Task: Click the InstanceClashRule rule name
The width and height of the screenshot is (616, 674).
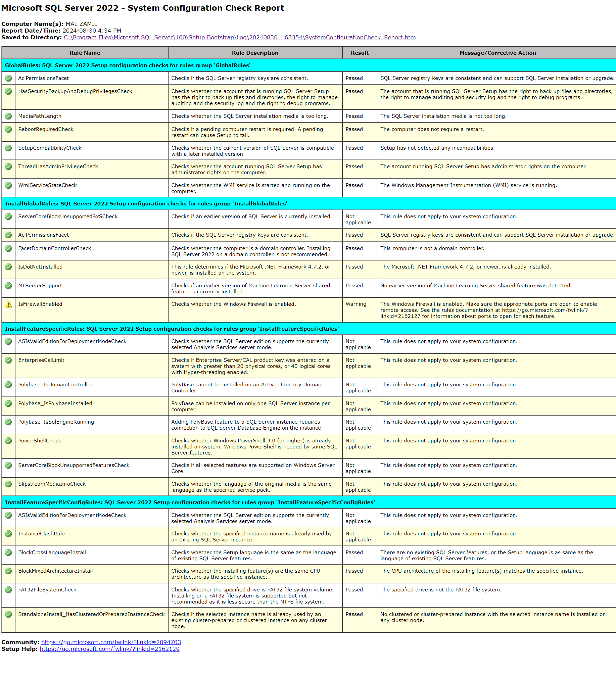Action: point(41,534)
